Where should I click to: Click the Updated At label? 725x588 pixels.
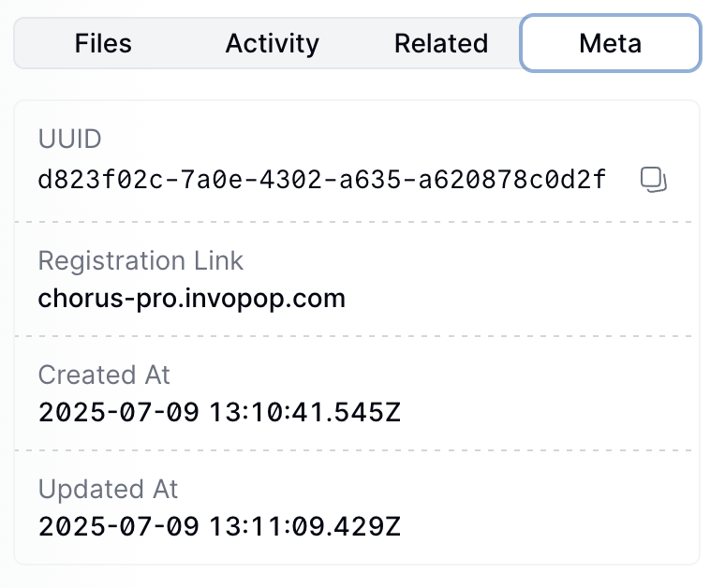click(108, 489)
